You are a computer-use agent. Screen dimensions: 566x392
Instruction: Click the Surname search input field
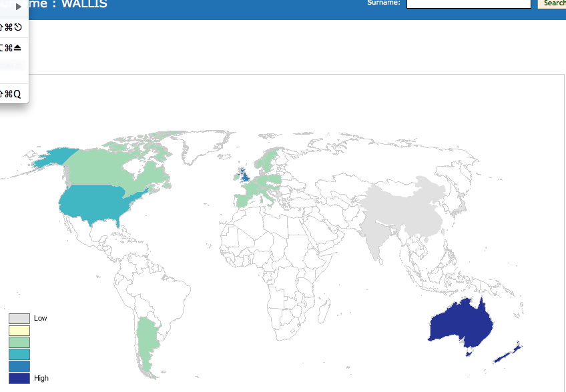[469, 3]
